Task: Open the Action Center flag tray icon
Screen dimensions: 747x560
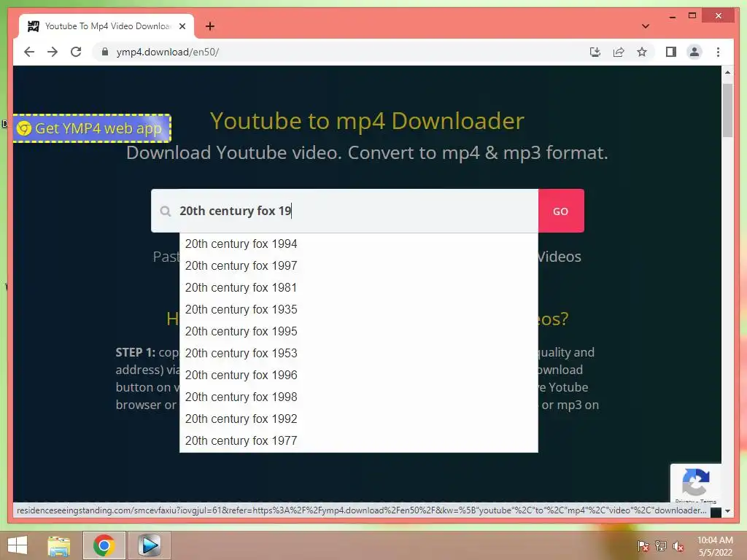Action: click(x=643, y=545)
